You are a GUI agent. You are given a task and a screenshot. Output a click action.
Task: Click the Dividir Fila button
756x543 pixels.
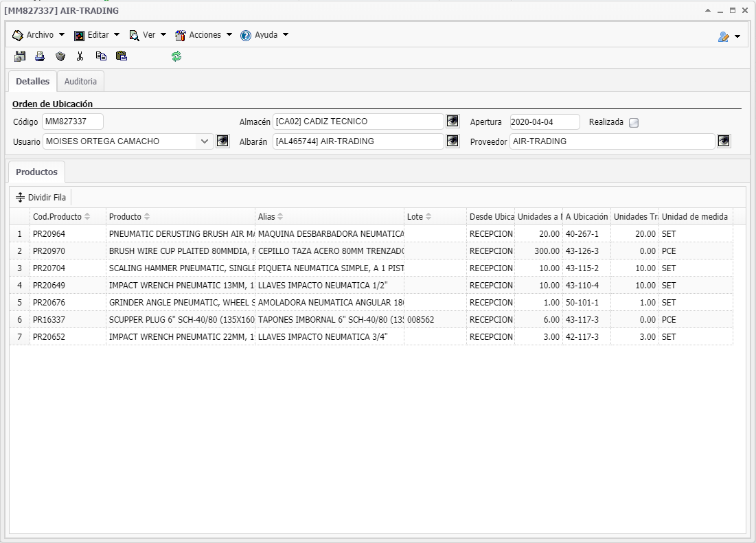coord(41,198)
